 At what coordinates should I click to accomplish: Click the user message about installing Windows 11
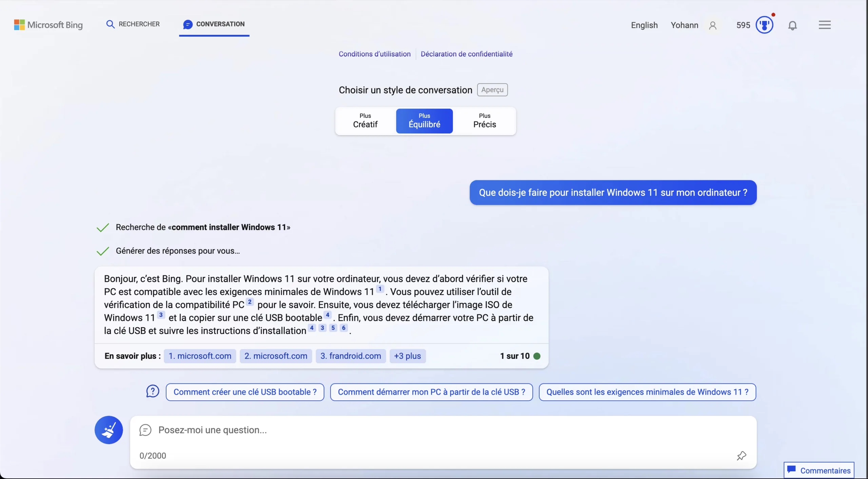click(x=613, y=192)
